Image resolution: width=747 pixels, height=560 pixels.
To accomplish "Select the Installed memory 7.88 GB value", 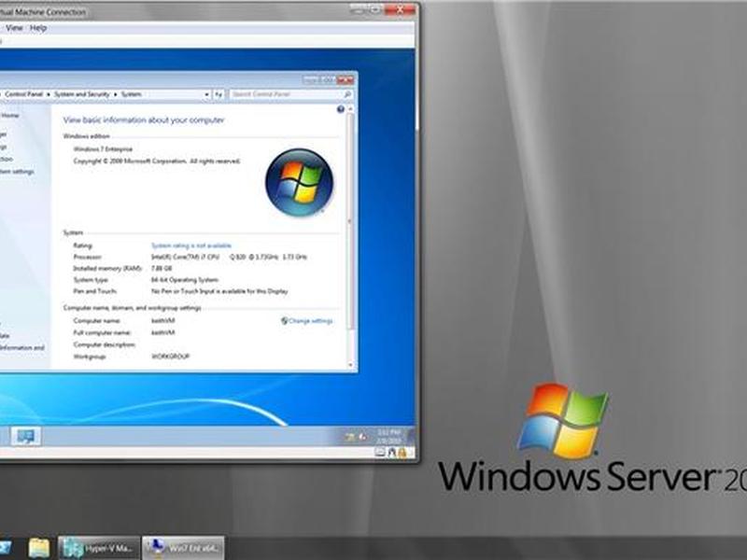I will pos(162,269).
